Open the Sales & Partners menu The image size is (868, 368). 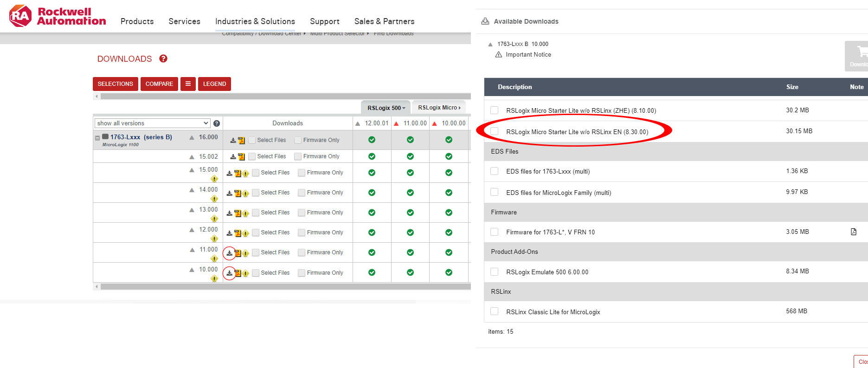click(x=384, y=21)
